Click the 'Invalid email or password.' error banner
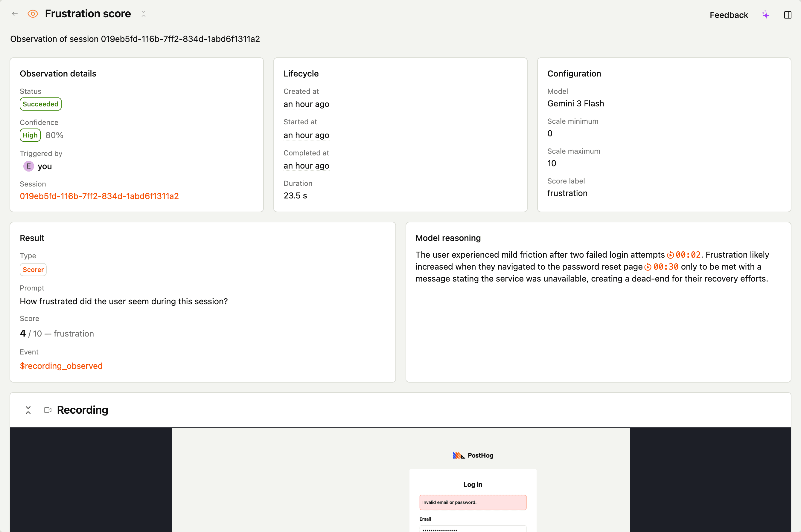801x532 pixels. click(x=473, y=502)
